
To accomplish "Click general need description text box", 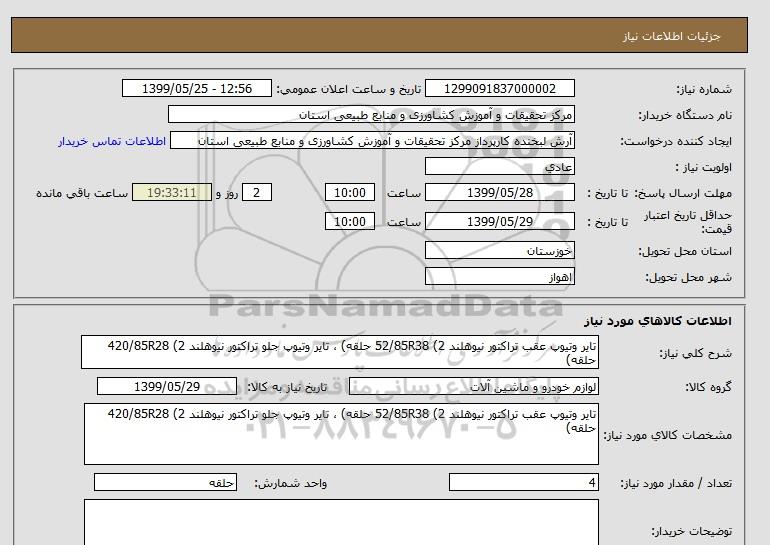I will pos(340,352).
